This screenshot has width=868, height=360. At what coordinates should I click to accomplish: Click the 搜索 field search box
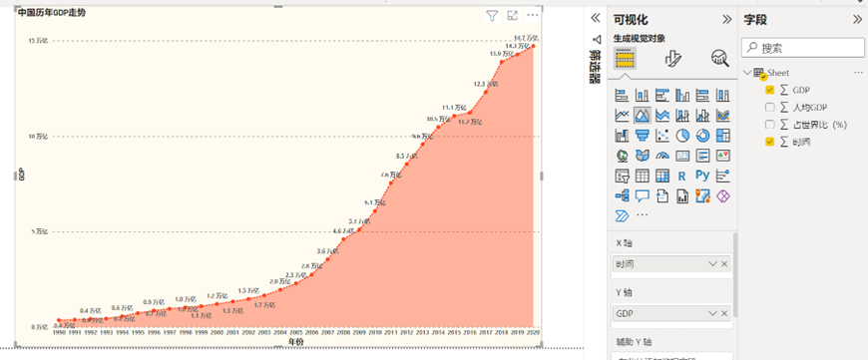[x=803, y=48]
